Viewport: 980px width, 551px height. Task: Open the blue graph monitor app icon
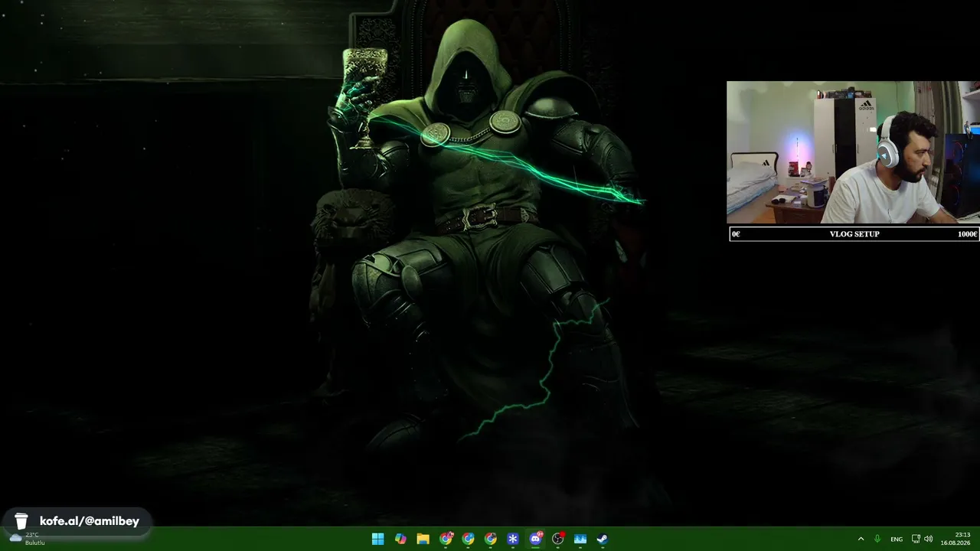[580, 539]
